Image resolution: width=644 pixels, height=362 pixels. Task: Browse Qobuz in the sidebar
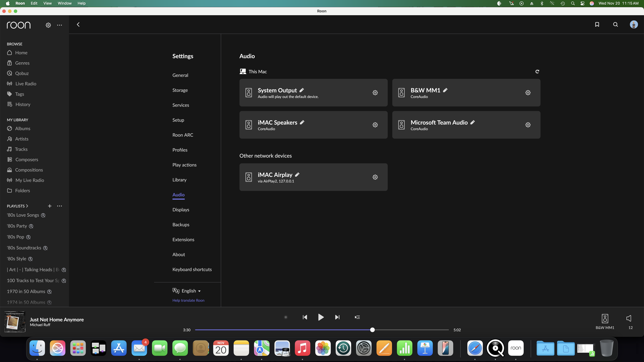tap(18, 73)
